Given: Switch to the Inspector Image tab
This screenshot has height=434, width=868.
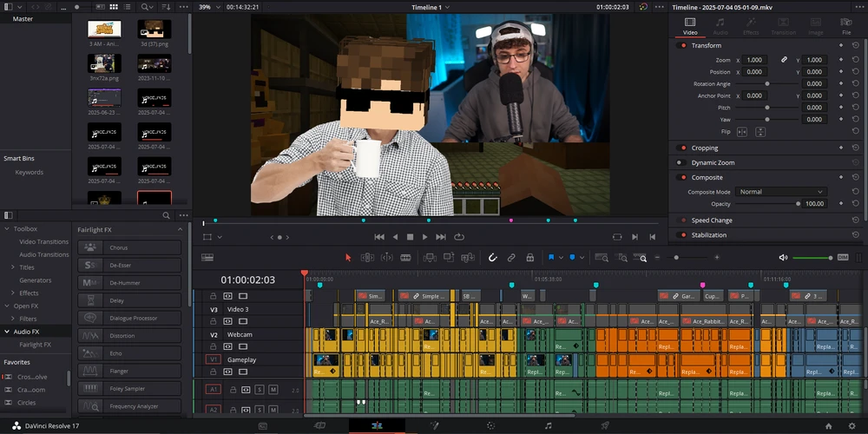Looking at the screenshot, I should point(815,26).
